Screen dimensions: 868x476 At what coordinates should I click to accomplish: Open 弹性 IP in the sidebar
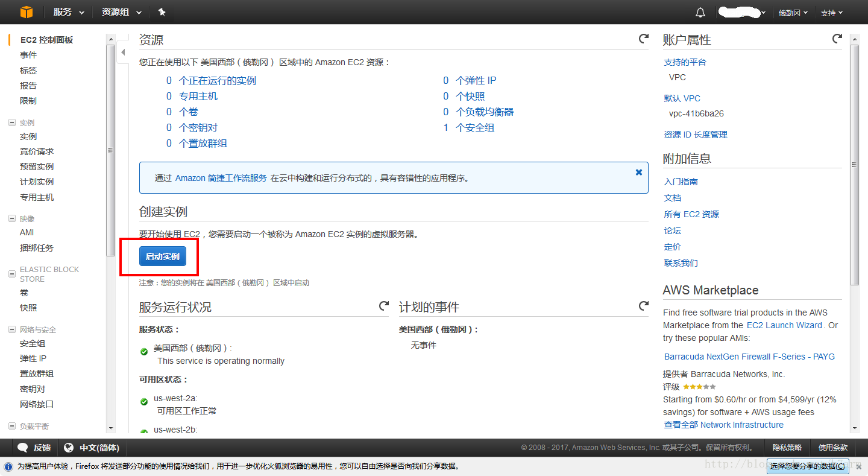pos(33,358)
